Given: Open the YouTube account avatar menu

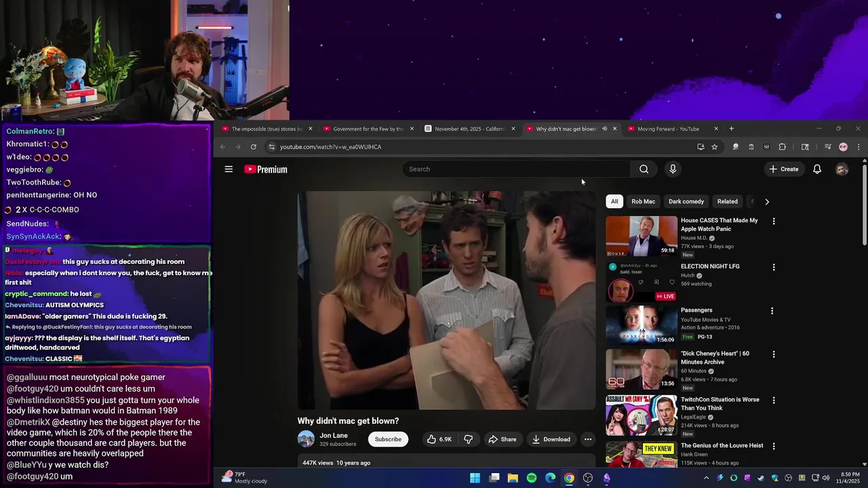Looking at the screenshot, I should coord(842,169).
